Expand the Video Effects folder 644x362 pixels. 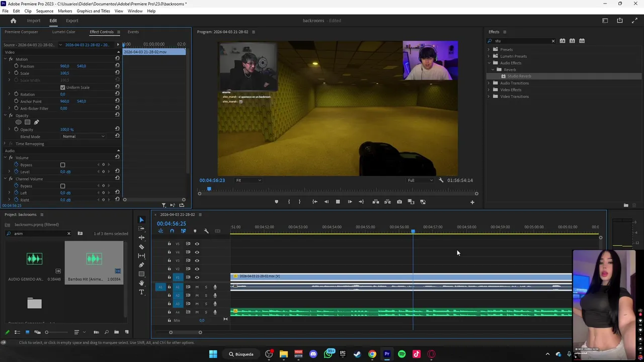489,90
